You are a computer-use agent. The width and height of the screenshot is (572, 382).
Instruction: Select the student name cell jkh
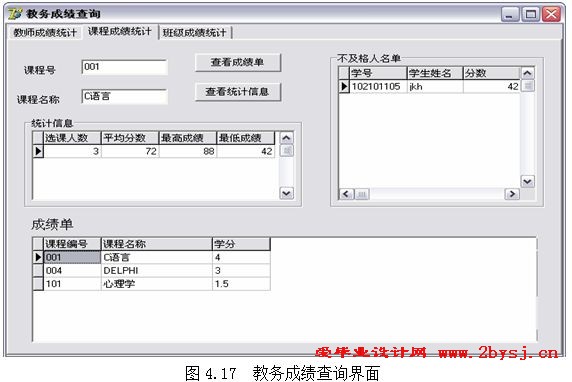click(x=435, y=86)
